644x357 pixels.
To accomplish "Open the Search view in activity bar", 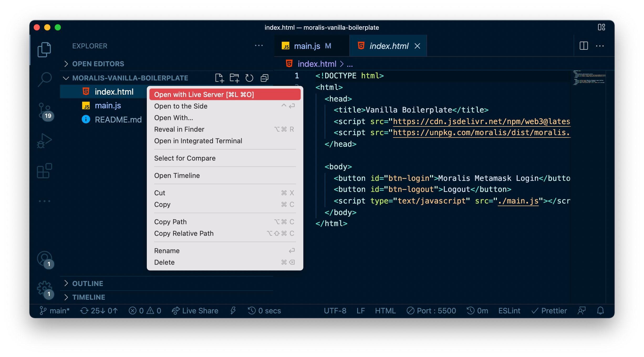I will [45, 79].
